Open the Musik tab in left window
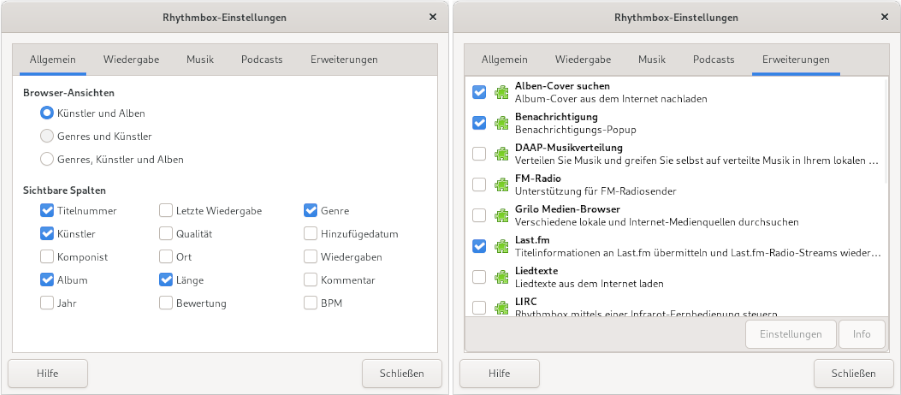The width and height of the screenshot is (901, 395). 200,60
